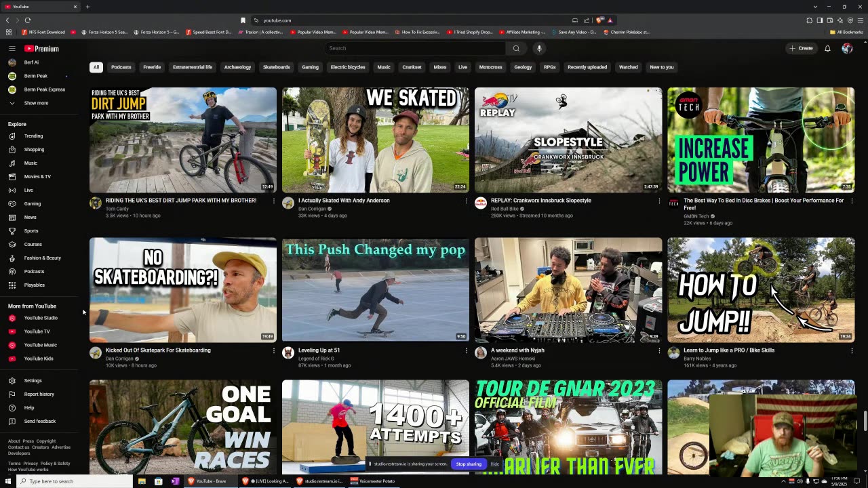Select the Motocross filter chip
Screen dimensions: 868x488
[490, 67]
